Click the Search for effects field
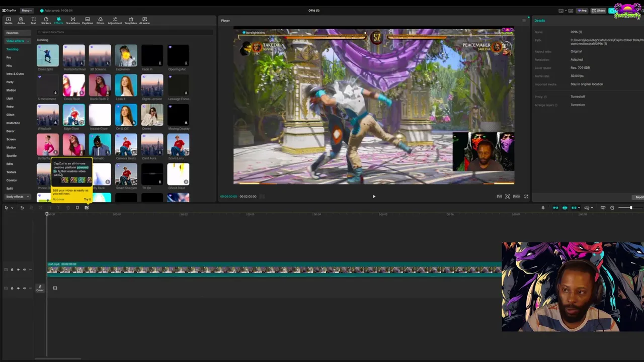 coord(125,32)
